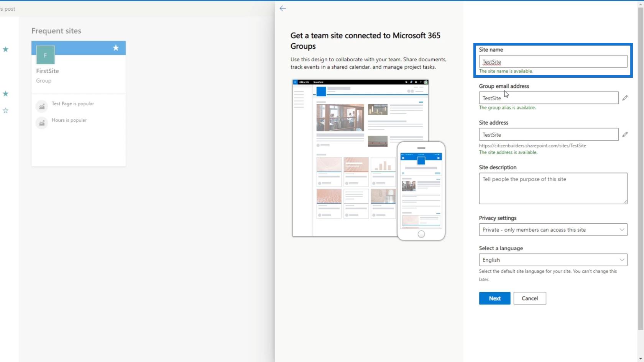644x362 pixels.
Task: Open the Hours popular item
Action: pyautogui.click(x=69, y=120)
